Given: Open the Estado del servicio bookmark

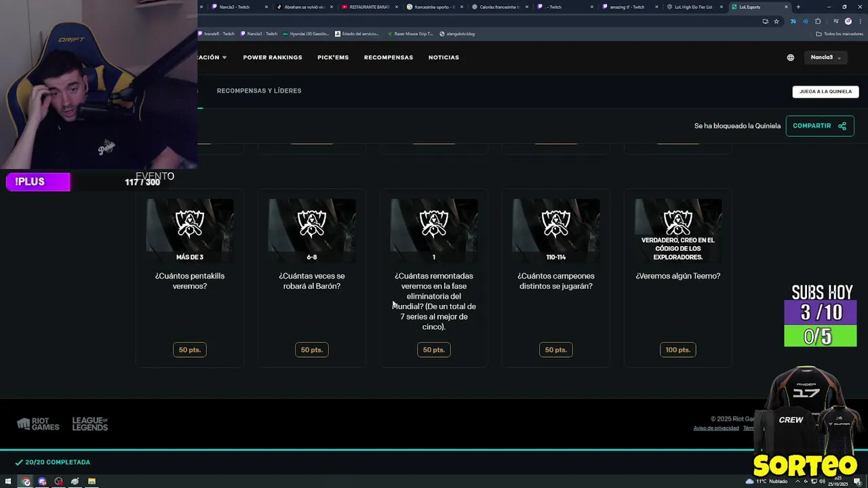Looking at the screenshot, I should coord(357,33).
